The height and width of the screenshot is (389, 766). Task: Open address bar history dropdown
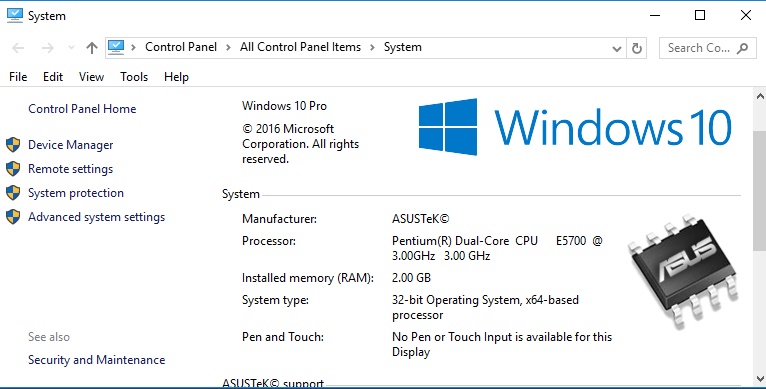pos(617,48)
